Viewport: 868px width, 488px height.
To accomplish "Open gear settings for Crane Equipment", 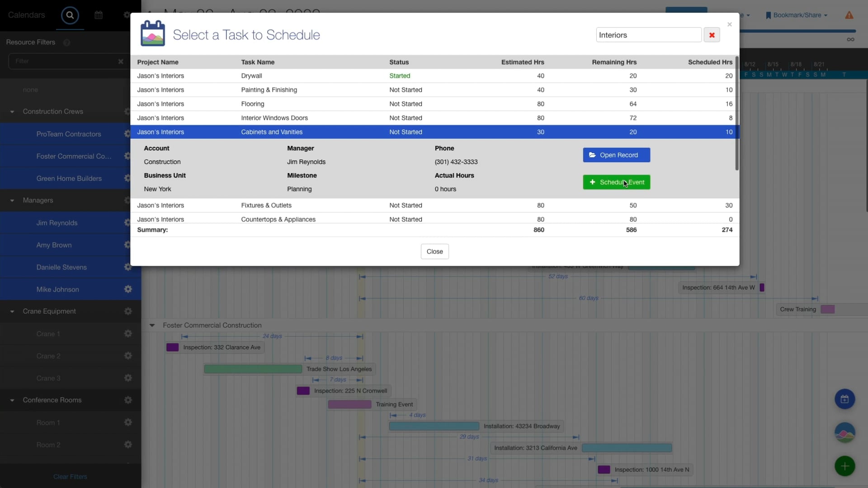I will click(128, 311).
